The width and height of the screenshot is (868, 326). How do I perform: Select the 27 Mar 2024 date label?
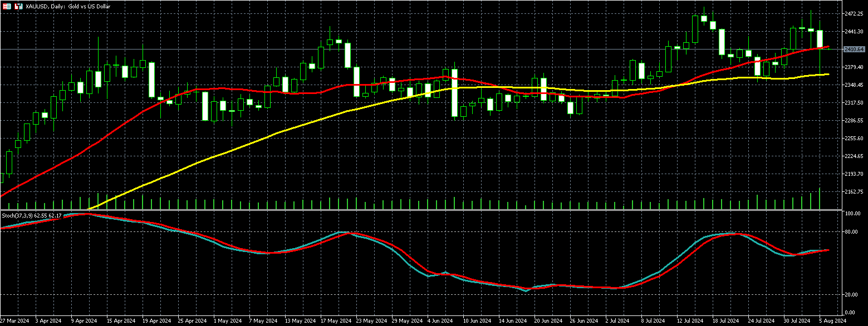point(16,321)
